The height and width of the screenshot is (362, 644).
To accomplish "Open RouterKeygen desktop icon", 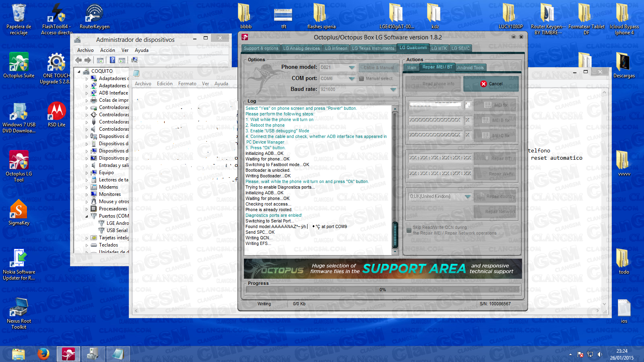I will point(95,16).
